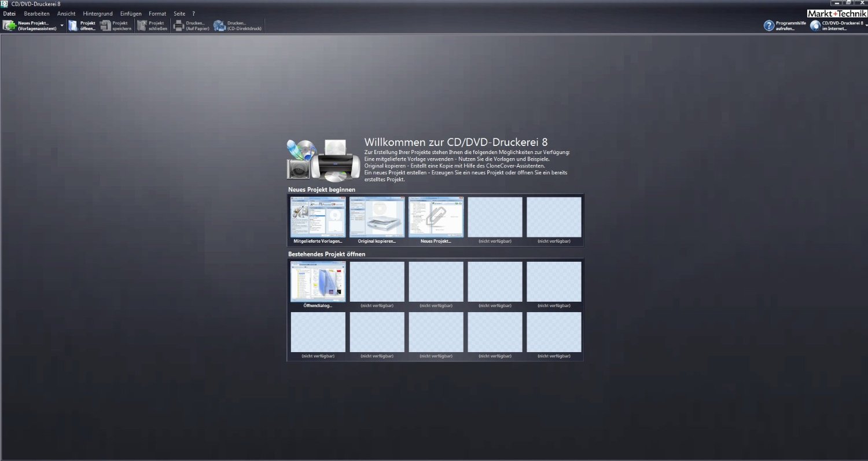The height and width of the screenshot is (461, 868).
Task: Open the Einfügen menu
Action: (x=131, y=13)
